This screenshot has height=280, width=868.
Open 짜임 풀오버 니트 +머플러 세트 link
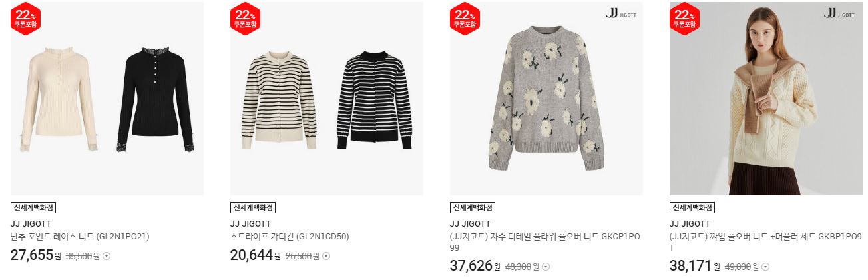coord(765,242)
